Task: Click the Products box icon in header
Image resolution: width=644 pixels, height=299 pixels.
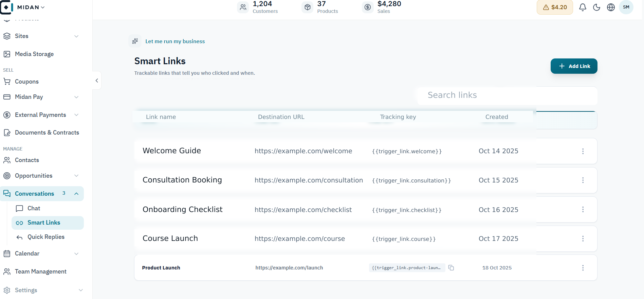Action: (308, 7)
